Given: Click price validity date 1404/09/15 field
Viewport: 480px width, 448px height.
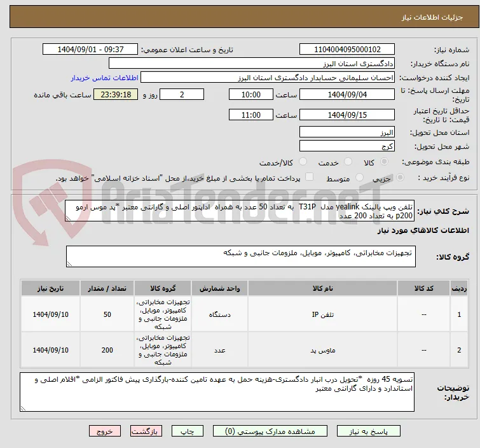Looking at the screenshot, I should click(x=347, y=115).
